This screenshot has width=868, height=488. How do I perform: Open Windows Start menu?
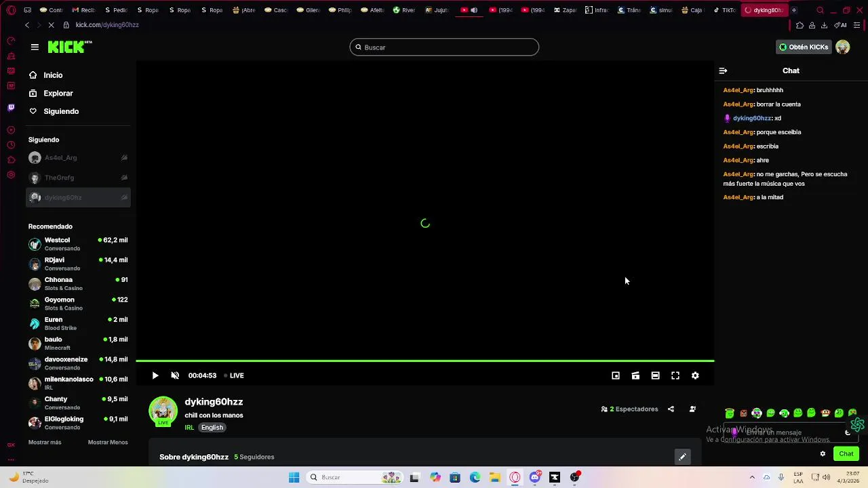(294, 477)
